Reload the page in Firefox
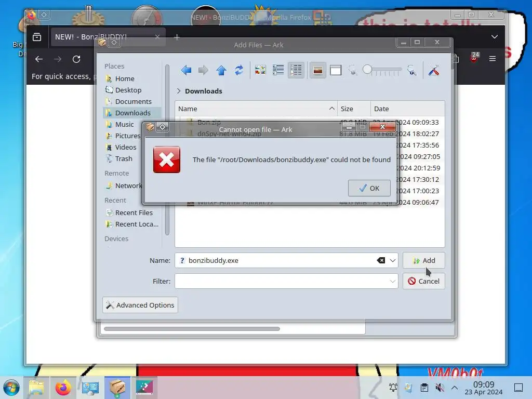This screenshot has height=399, width=532. click(x=76, y=59)
